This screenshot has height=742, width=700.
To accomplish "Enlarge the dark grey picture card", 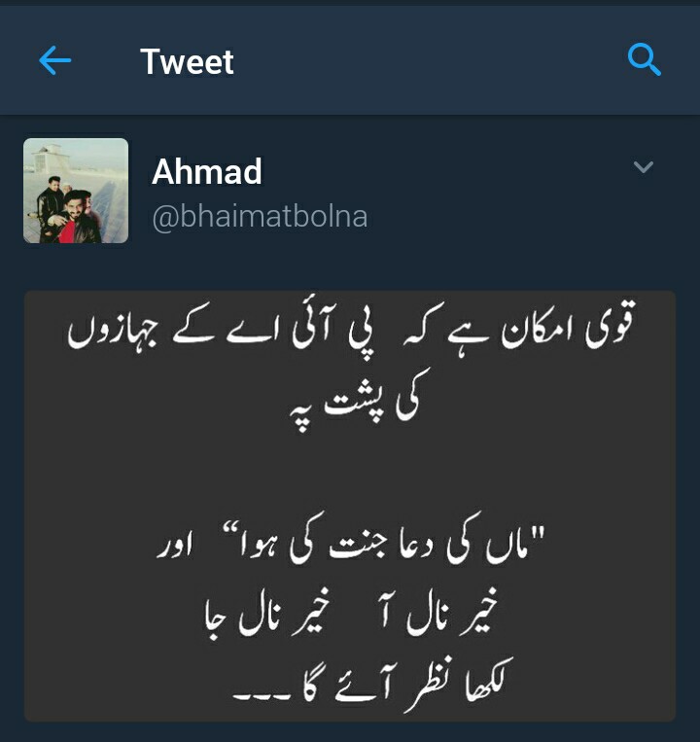I will pyautogui.click(x=350, y=506).
